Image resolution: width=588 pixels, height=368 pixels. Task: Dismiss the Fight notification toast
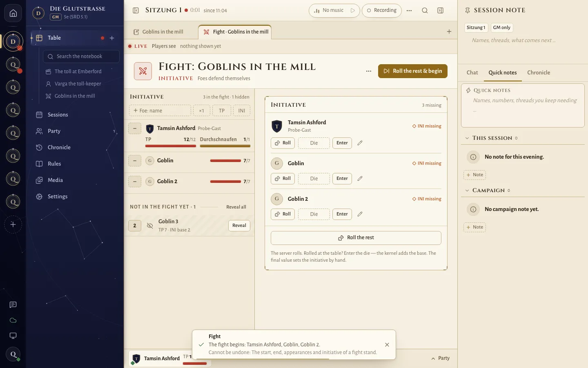387,345
